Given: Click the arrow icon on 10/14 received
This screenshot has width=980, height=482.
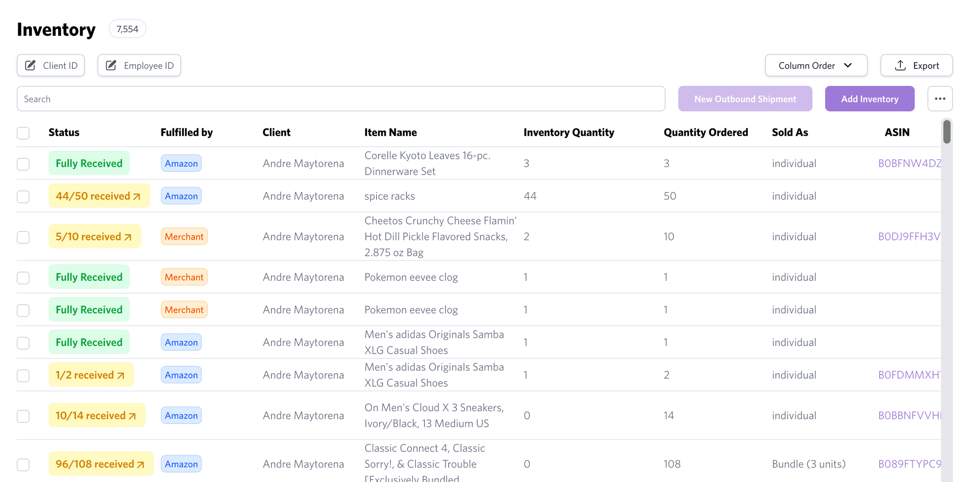Looking at the screenshot, I should coord(132,416).
